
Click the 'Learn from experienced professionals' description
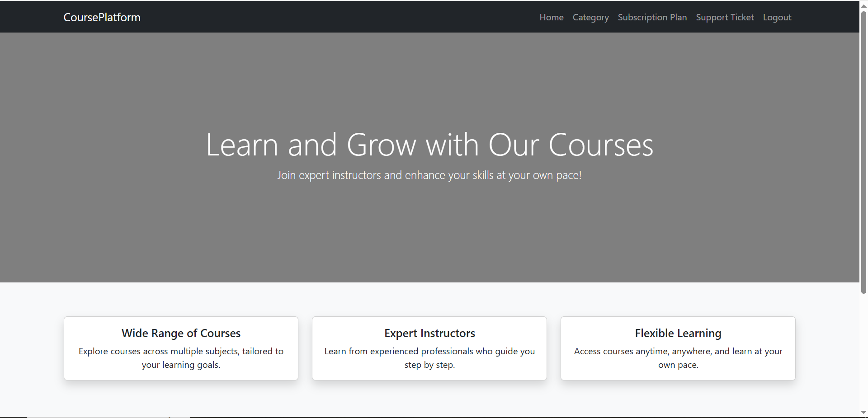click(429, 358)
